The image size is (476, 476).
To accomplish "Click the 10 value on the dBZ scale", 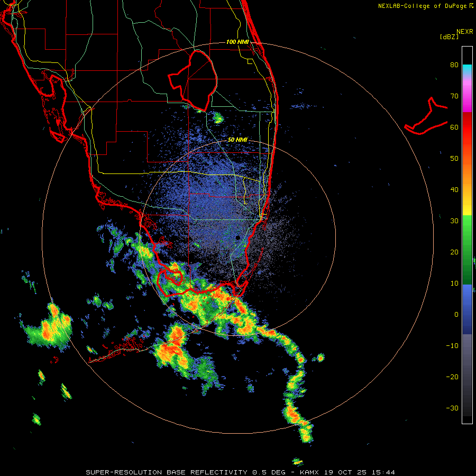I will [x=454, y=283].
